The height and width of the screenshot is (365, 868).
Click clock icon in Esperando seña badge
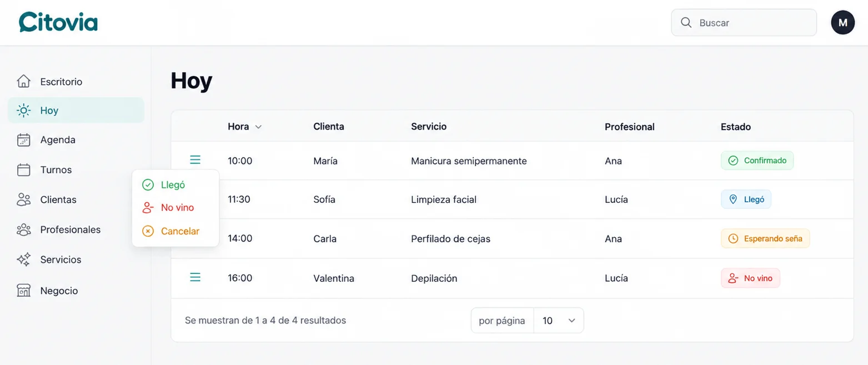pyautogui.click(x=733, y=238)
